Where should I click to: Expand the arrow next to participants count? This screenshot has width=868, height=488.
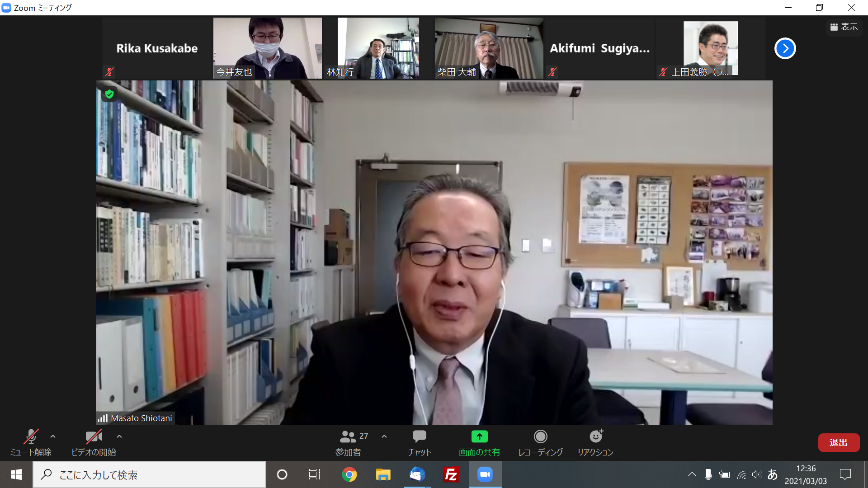click(384, 436)
